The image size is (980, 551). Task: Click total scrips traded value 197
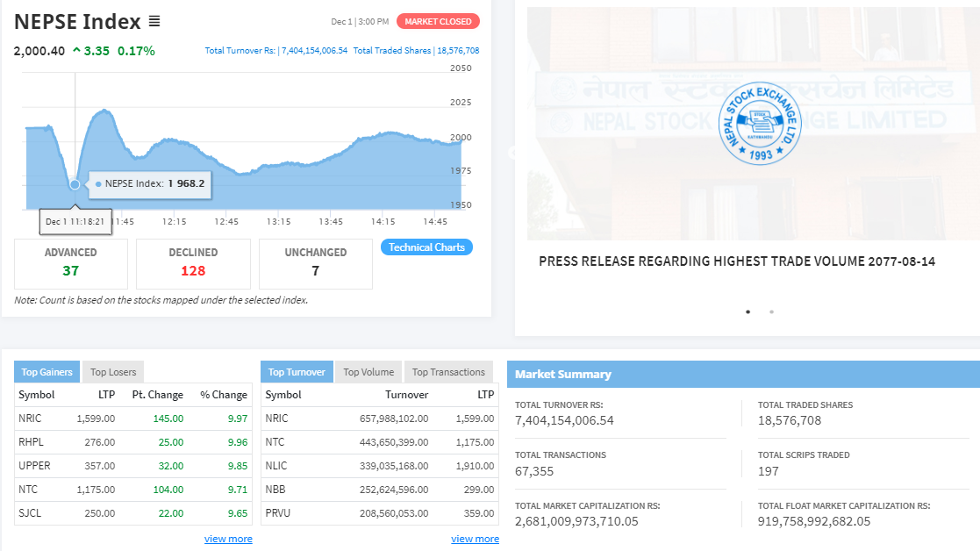(x=769, y=472)
